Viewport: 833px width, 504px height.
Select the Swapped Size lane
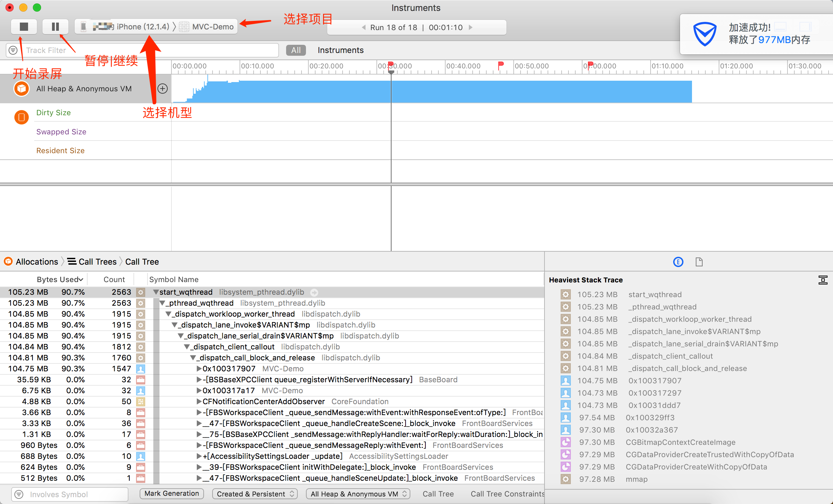click(61, 132)
